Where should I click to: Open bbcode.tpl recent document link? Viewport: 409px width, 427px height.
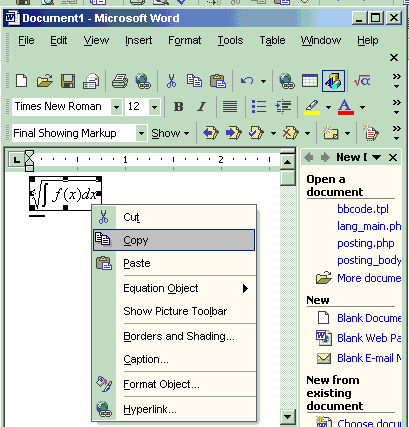click(363, 209)
